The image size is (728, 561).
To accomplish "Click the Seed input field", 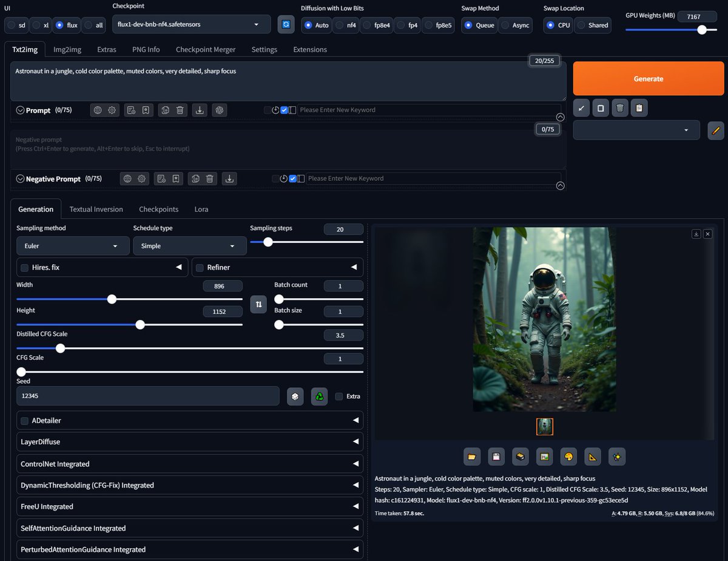I will 148,396.
